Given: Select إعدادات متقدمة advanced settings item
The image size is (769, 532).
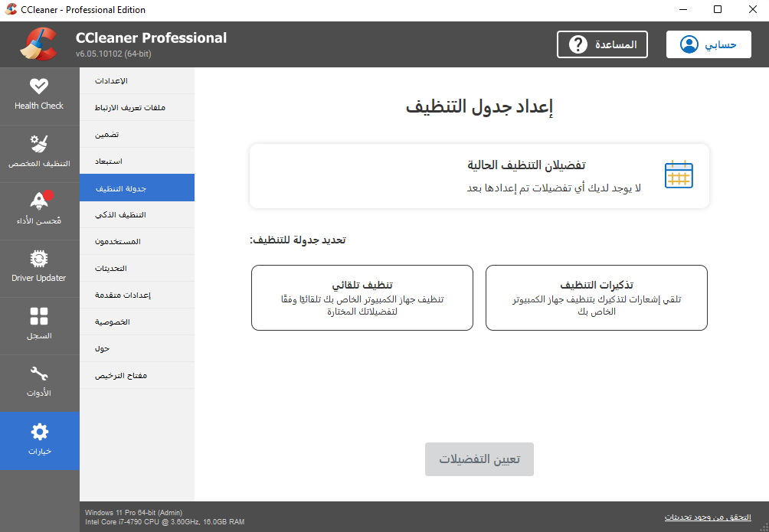Looking at the screenshot, I should 137,295.
